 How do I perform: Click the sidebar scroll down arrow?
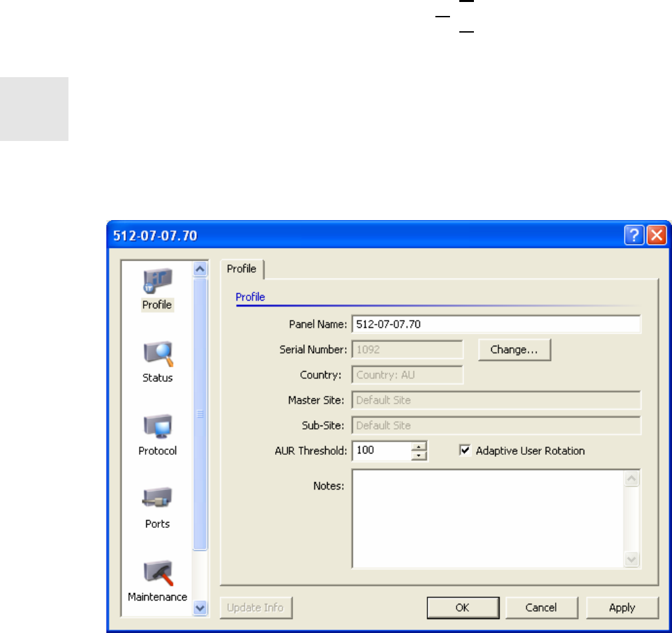pos(200,608)
